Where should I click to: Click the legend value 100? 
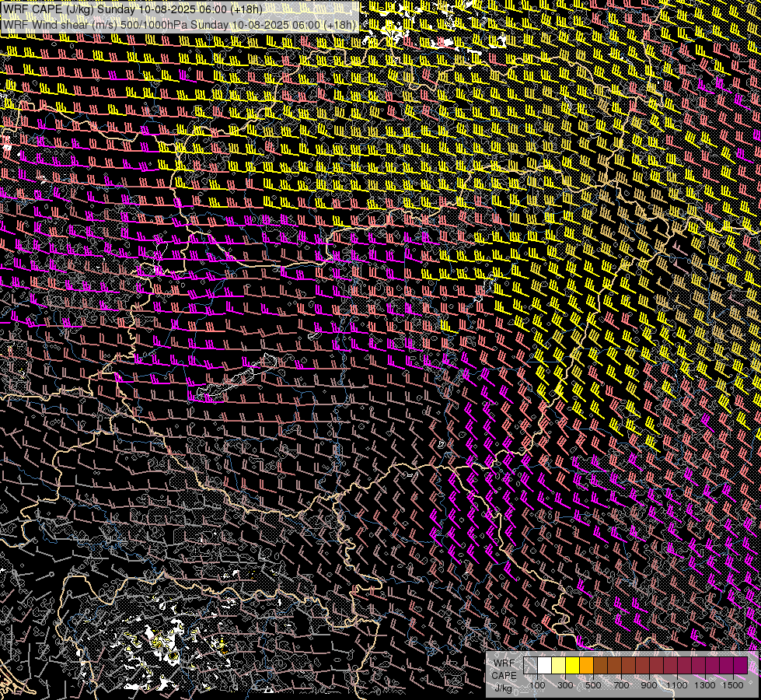(537, 685)
